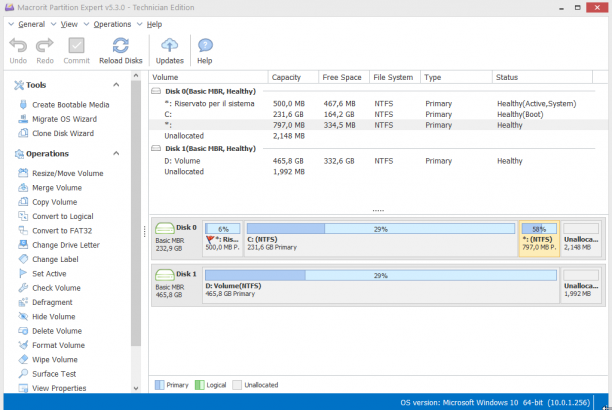Image resolution: width=612 pixels, height=410 pixels.
Task: Select D: Volume row
Action: [379, 161]
